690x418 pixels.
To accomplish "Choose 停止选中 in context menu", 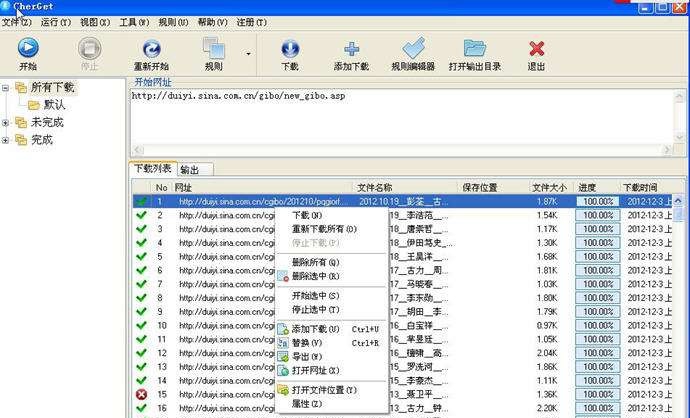I will [332, 310].
